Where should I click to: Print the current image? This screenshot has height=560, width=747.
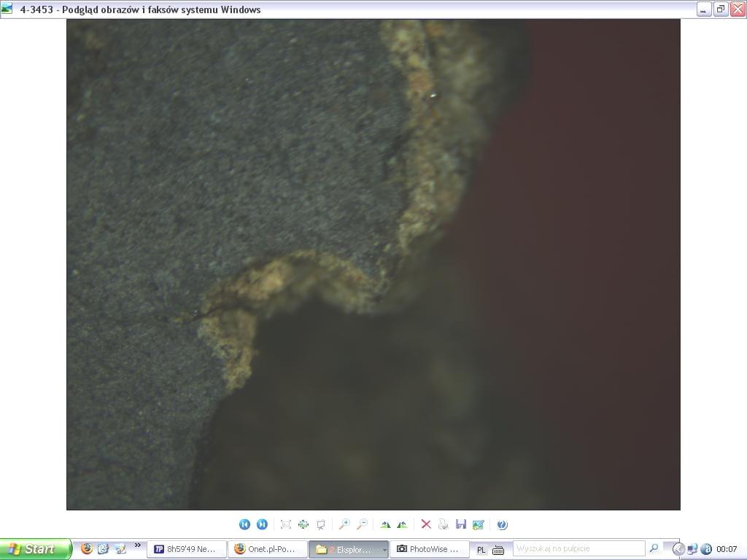[444, 524]
